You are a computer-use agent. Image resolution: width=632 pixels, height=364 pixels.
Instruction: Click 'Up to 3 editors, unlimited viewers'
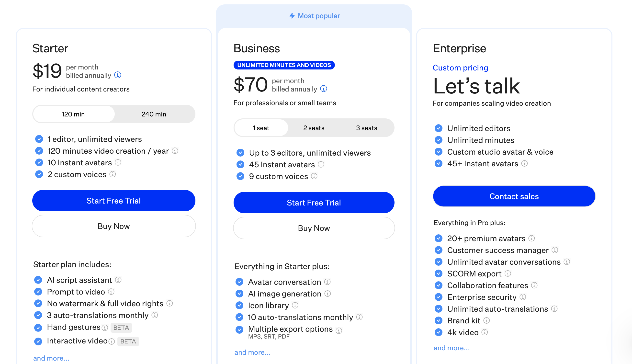click(x=310, y=153)
